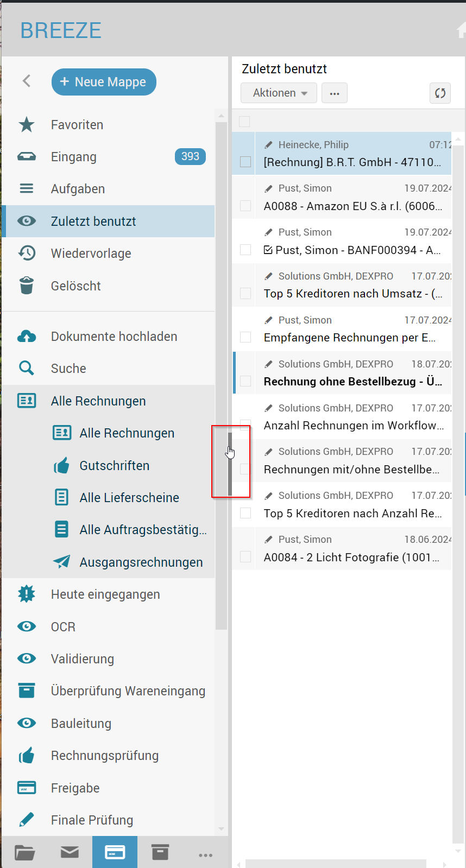Click the panel splitter between sidebar and list
This screenshot has height=868, width=466.
point(230,464)
